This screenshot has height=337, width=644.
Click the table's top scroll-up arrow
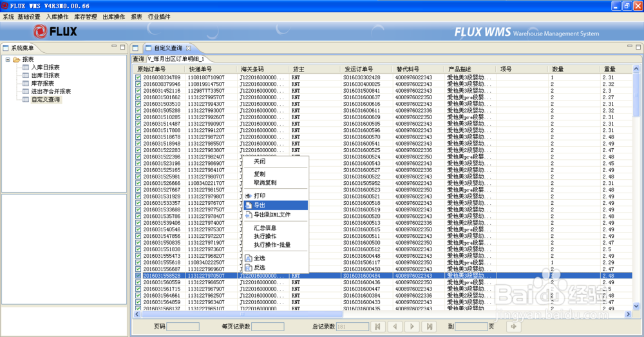click(x=636, y=69)
